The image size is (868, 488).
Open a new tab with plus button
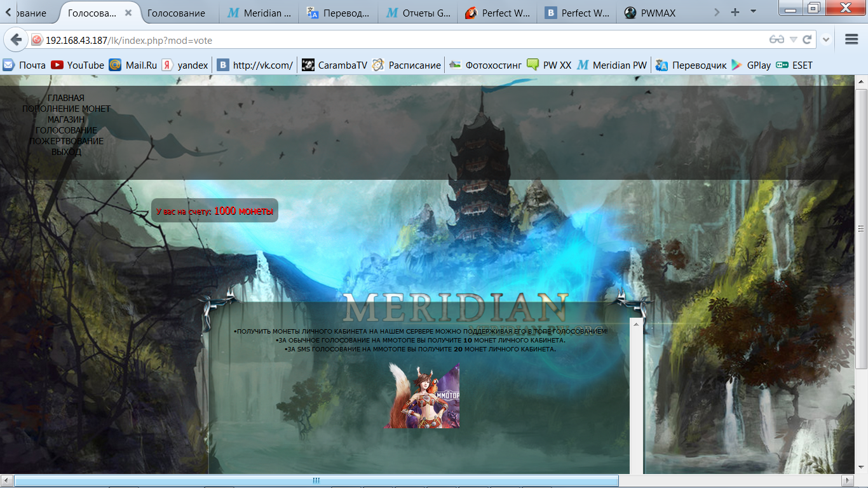pos(735,12)
